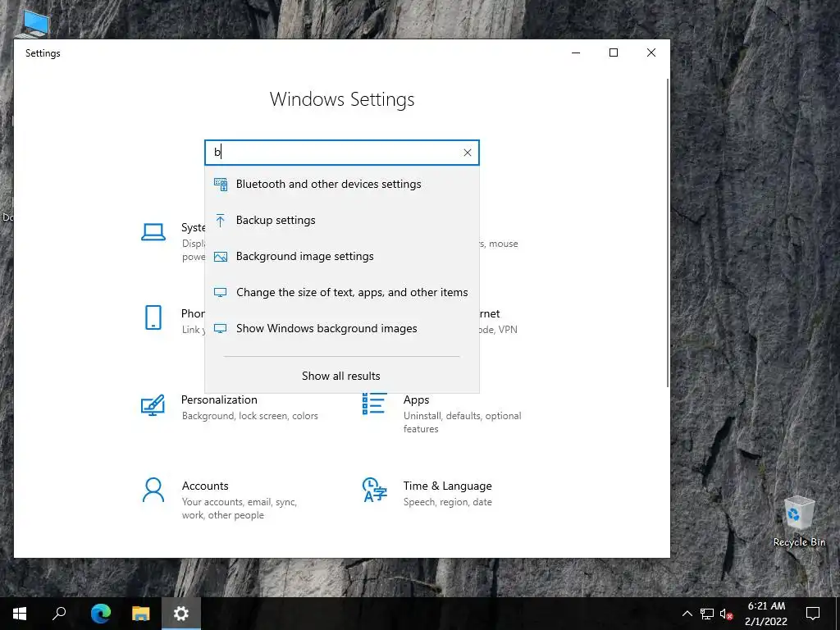Click the Backup upload arrow icon
Viewport: 840px width, 630px height.
click(x=220, y=220)
